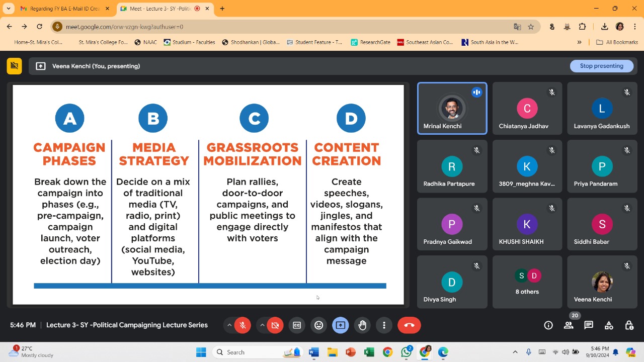Switch to the Regarding FY BA Gmail tab

[x=63, y=9]
